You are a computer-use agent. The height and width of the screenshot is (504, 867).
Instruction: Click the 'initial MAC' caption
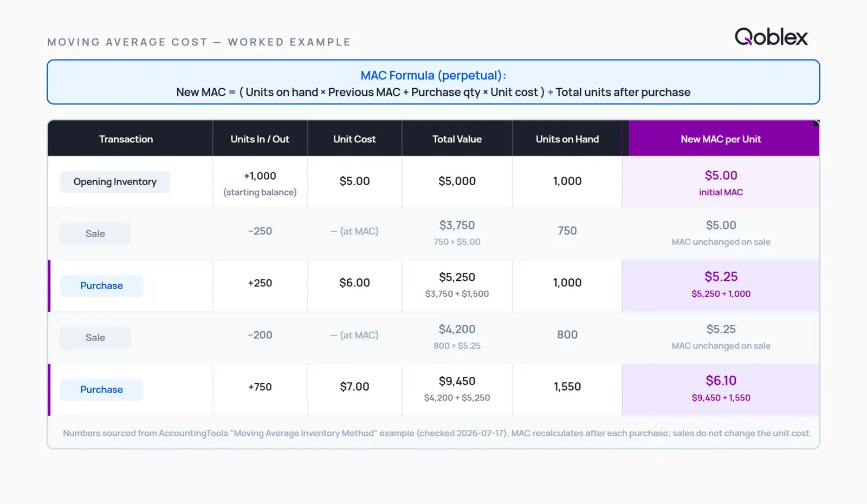click(721, 192)
